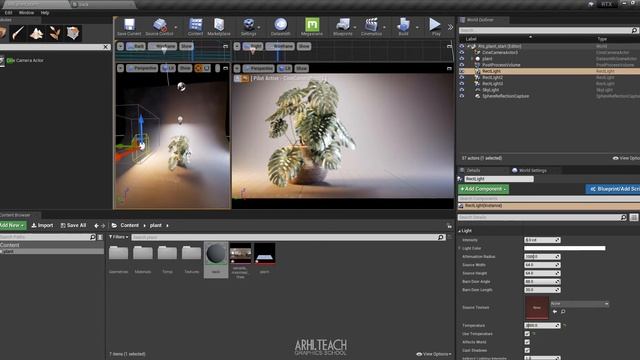The height and width of the screenshot is (360, 640).
Task: Click the Add New button
Action: coord(12,225)
